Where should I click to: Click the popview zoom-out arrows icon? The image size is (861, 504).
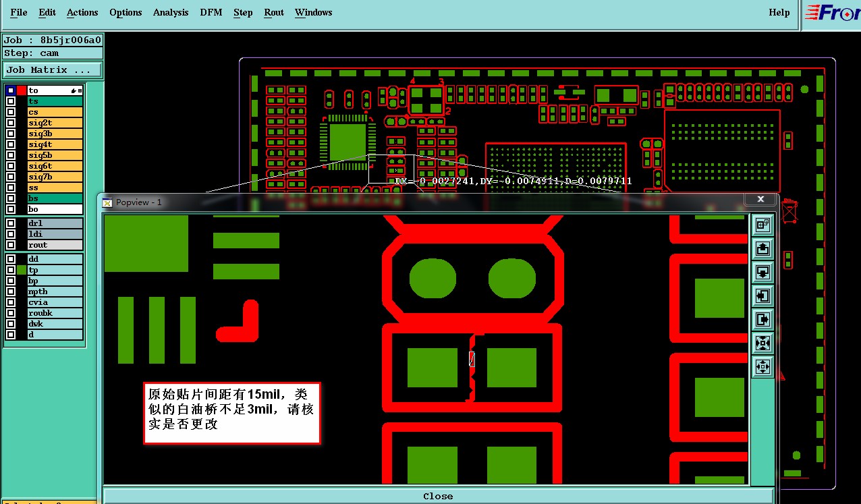762,367
